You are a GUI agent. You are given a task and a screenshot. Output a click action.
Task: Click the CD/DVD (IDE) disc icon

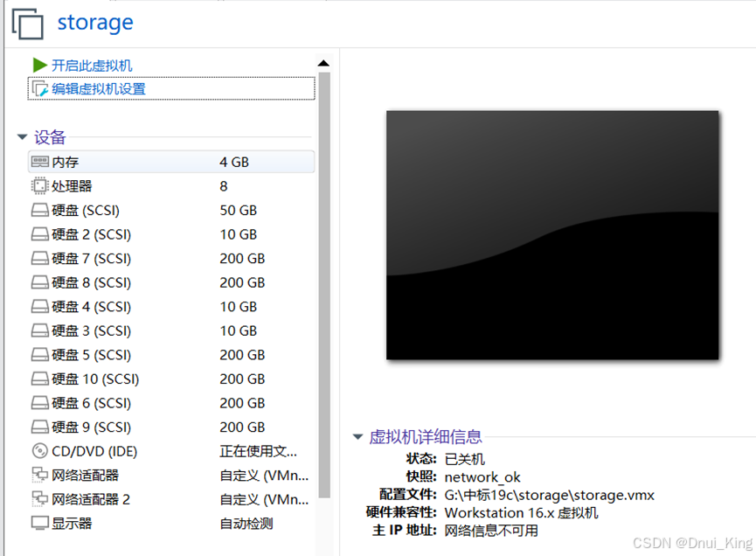tap(39, 451)
